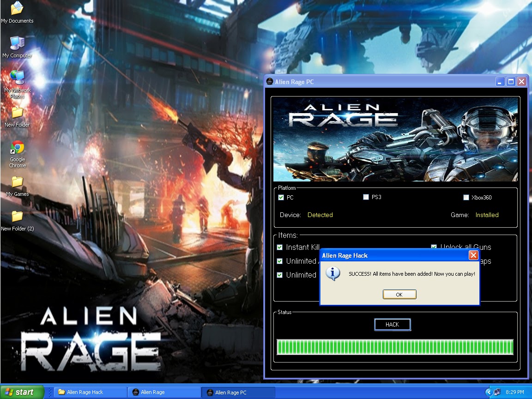Click the green progress bar
Viewport: 532px width, 399px height.
point(395,347)
